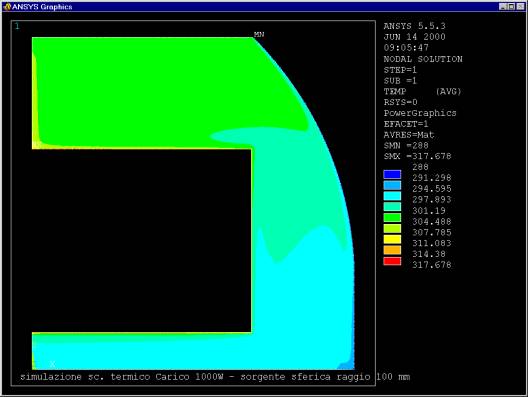This screenshot has width=528, height=397.
Task: Click the cyan 294.595 legend swatch
Action: (x=392, y=196)
